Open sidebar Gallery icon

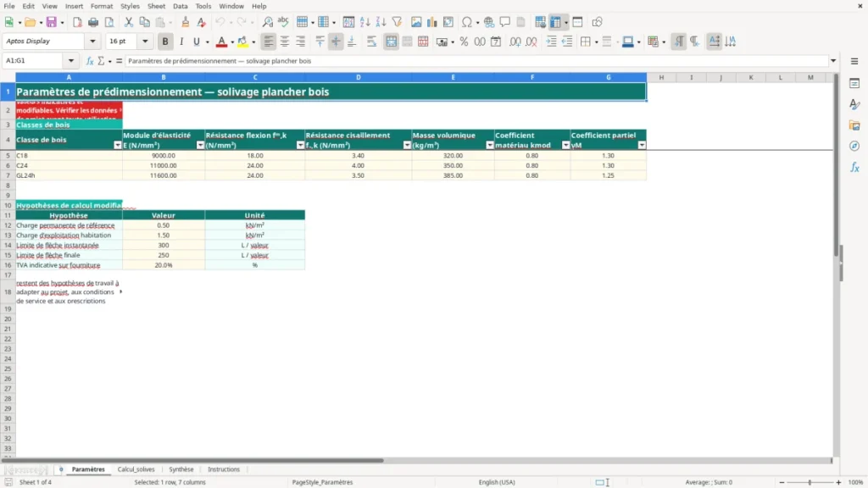pos(854,125)
